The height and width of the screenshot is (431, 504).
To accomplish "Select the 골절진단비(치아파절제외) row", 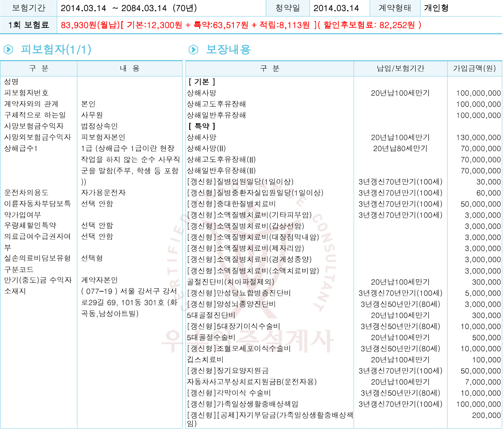I will click(x=344, y=282).
